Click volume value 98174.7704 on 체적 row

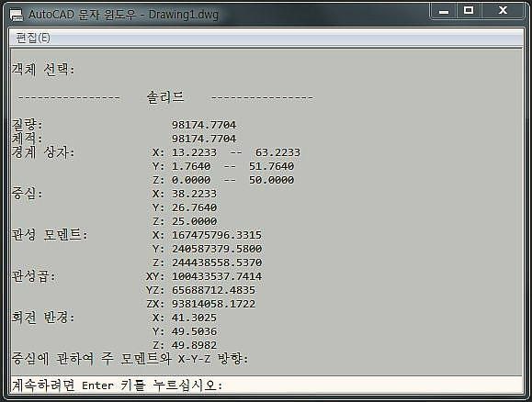[x=204, y=139]
